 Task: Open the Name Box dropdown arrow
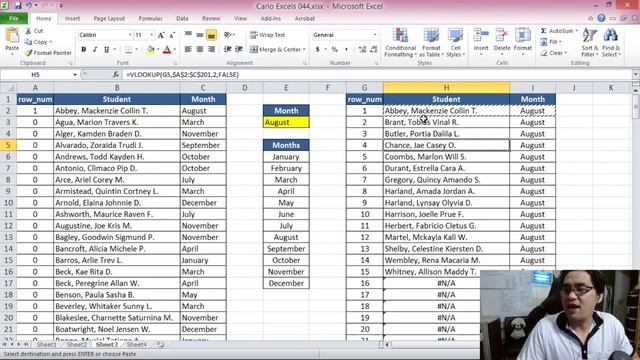pyautogui.click(x=75, y=75)
